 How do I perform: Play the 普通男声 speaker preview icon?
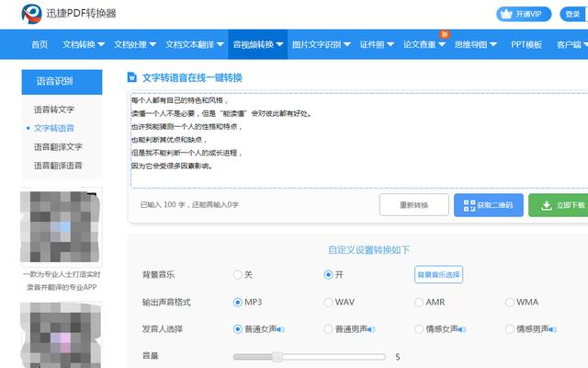(x=371, y=329)
